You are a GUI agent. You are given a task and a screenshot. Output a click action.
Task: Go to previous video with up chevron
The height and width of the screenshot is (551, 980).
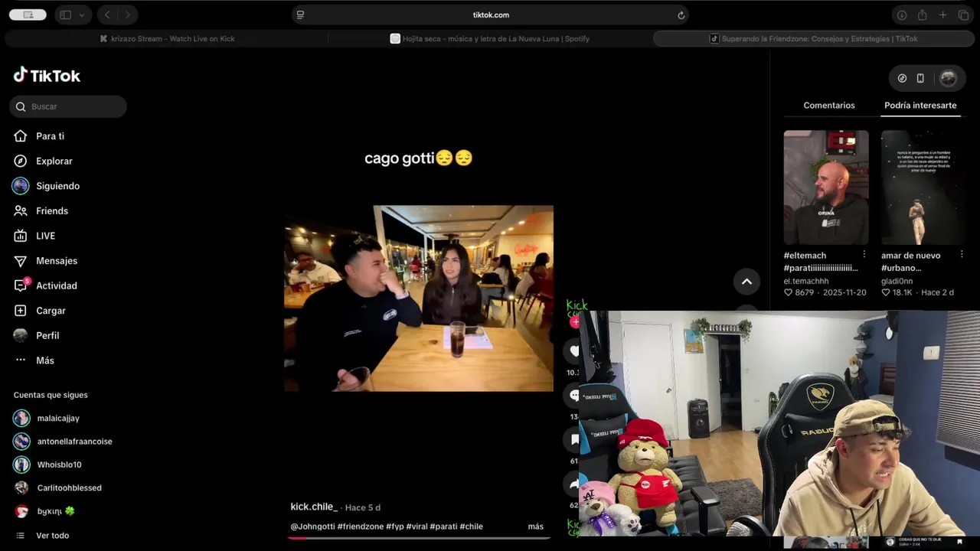(x=746, y=282)
